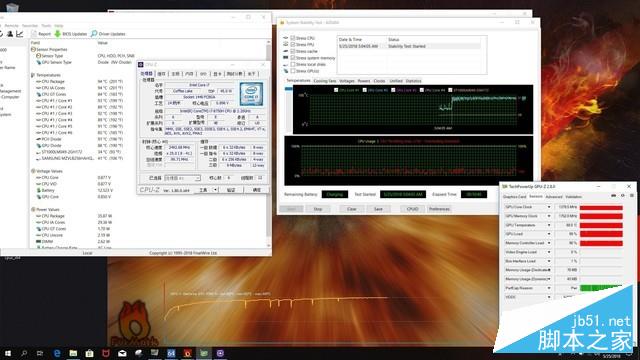Open taskbar search

pos(24,353)
